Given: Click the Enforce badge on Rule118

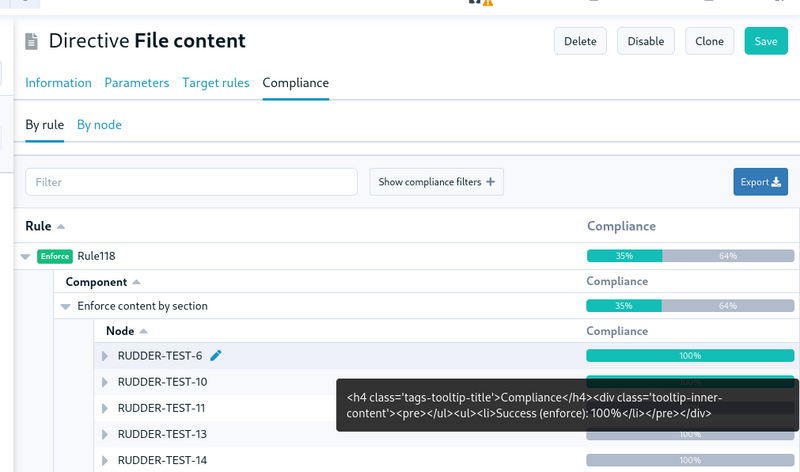Looking at the screenshot, I should [x=55, y=256].
